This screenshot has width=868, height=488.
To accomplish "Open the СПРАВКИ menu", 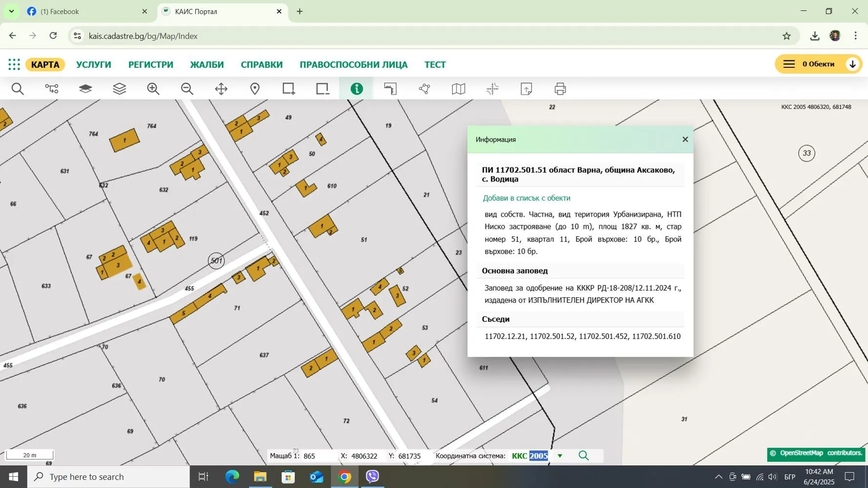I will click(262, 64).
